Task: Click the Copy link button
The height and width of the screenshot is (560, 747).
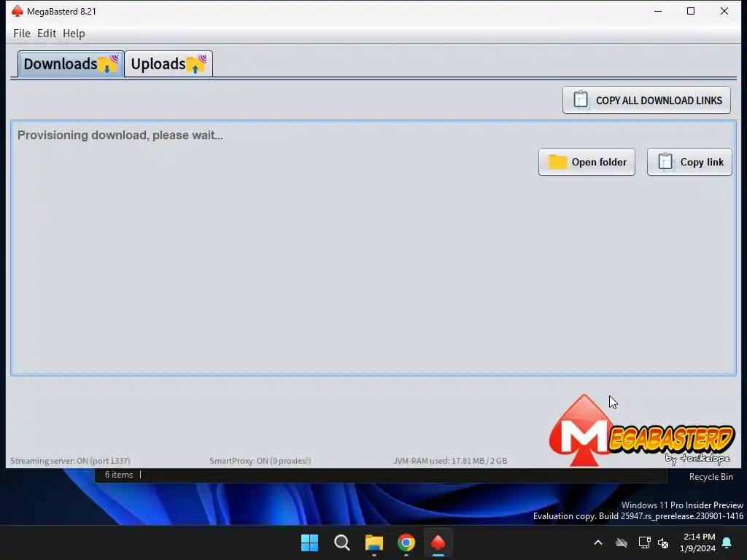Action: pyautogui.click(x=689, y=162)
